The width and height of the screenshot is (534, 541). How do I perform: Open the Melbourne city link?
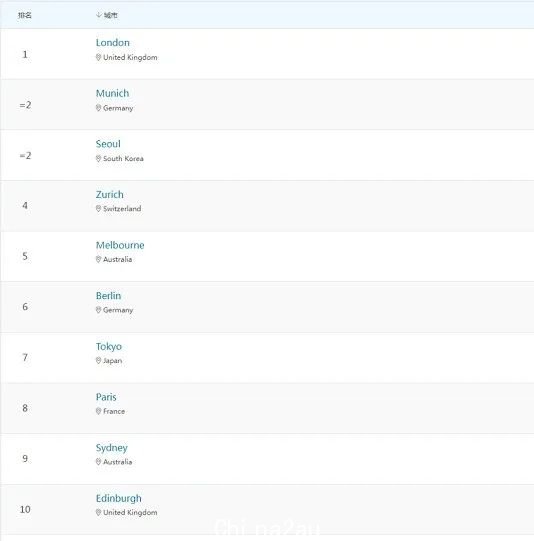point(120,245)
